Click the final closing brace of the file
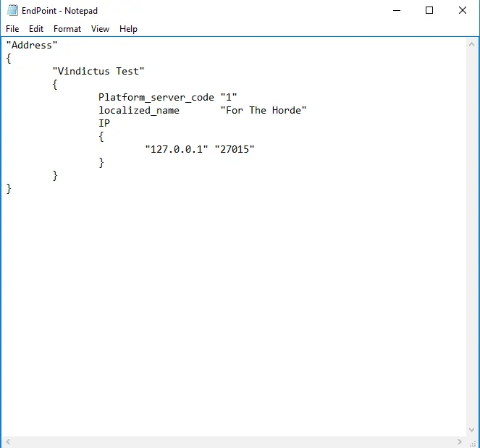Viewport: 480px width, 448px height. coord(9,188)
